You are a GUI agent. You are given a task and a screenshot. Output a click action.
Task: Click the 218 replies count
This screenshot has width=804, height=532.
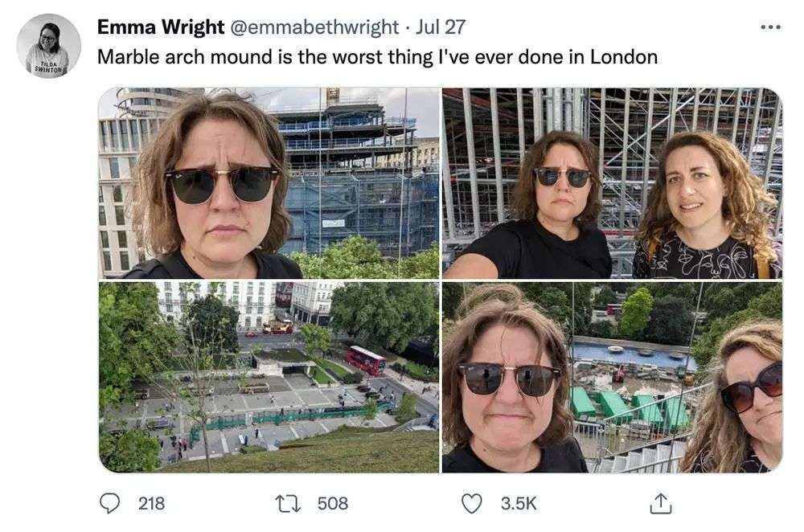[151, 504]
